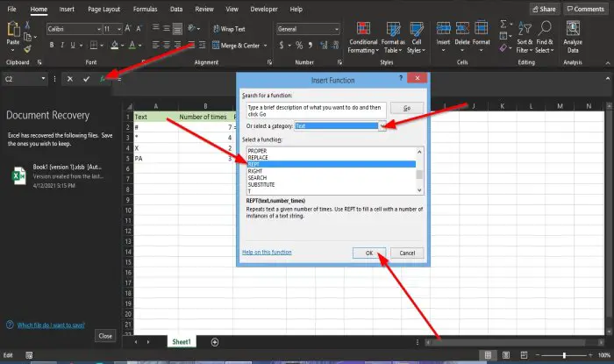
Task: Open the Borders dropdown arrow
Action: (x=102, y=46)
